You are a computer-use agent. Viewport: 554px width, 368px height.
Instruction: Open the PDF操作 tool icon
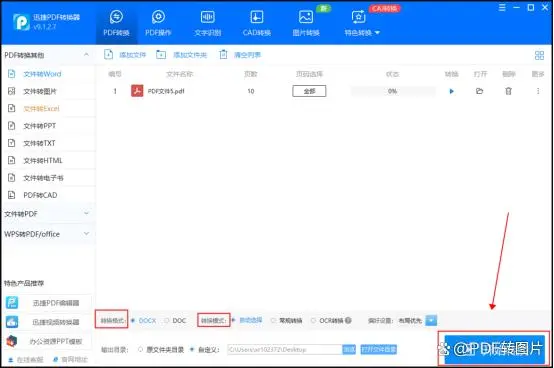[x=158, y=17]
